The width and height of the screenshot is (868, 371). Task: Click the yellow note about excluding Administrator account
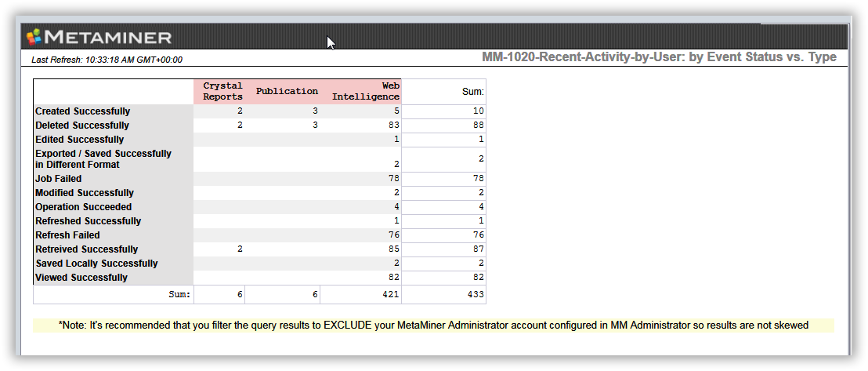pyautogui.click(x=433, y=326)
